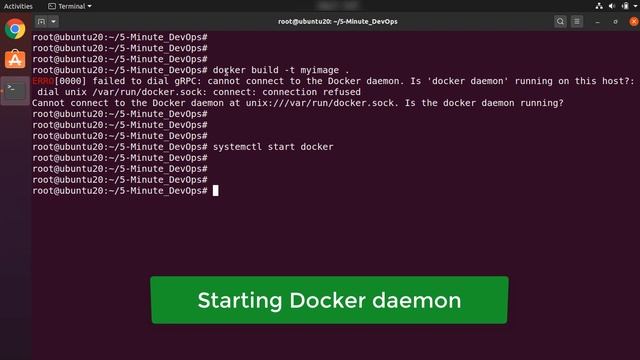Click the top bar clock
This screenshot has height=360, width=640.
click(x=338, y=6)
